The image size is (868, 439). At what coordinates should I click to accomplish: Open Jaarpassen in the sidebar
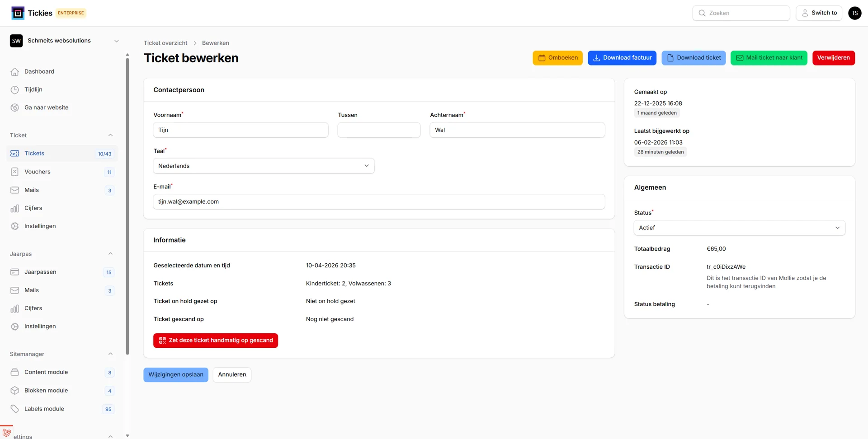point(40,272)
